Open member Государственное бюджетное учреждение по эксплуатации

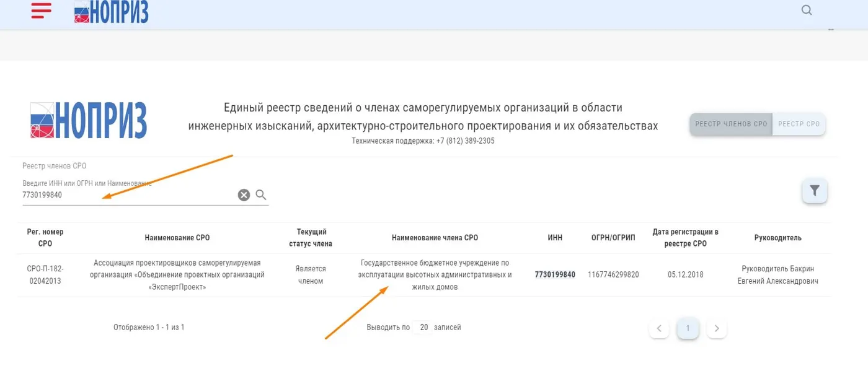tap(435, 275)
